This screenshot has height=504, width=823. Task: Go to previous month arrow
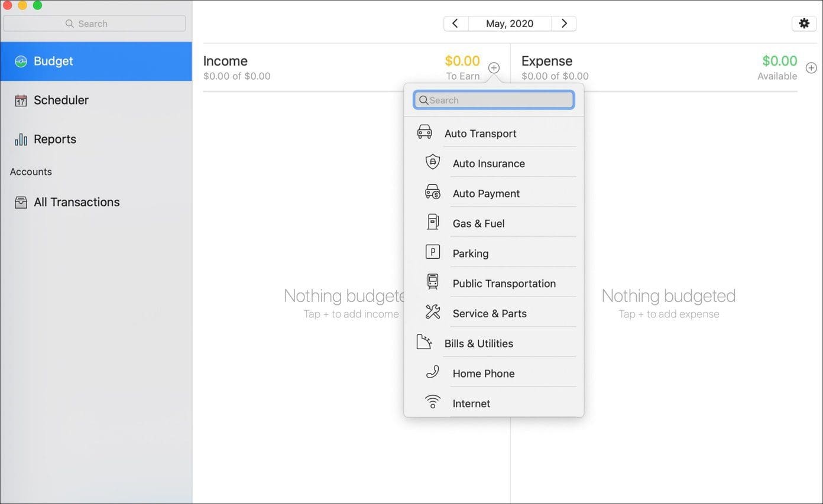click(455, 24)
